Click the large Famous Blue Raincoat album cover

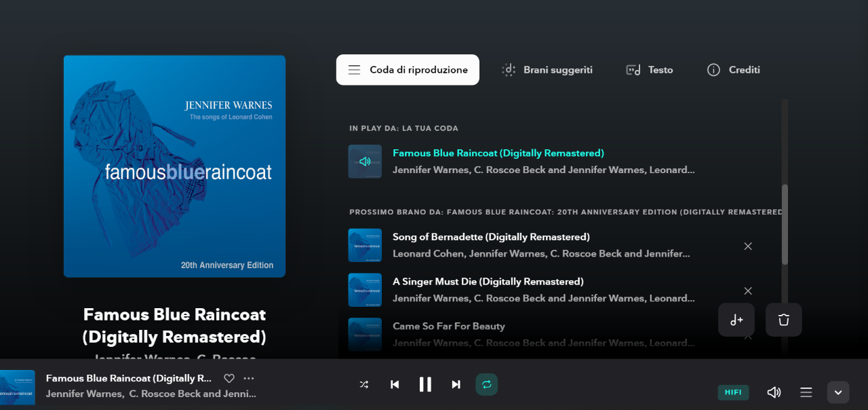pos(174,166)
